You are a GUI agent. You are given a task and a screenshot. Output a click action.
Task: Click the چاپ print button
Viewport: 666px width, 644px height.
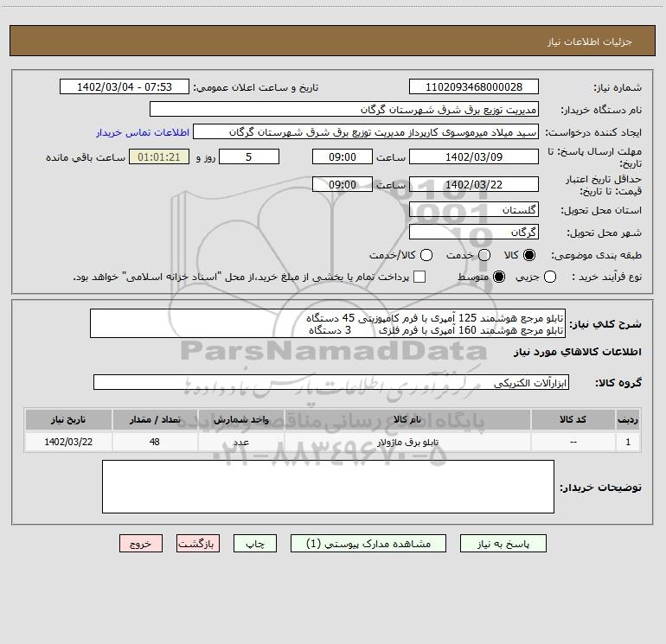(255, 544)
